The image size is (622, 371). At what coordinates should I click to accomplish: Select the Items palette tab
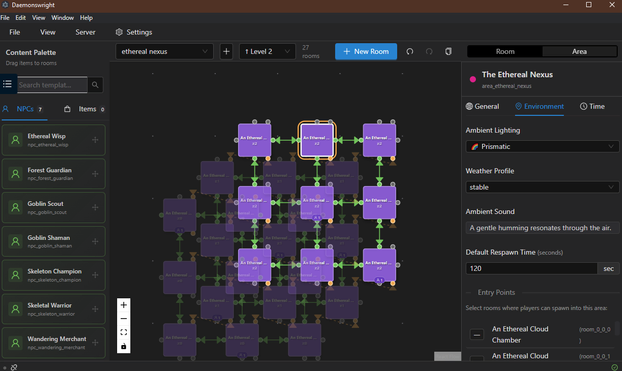point(84,109)
